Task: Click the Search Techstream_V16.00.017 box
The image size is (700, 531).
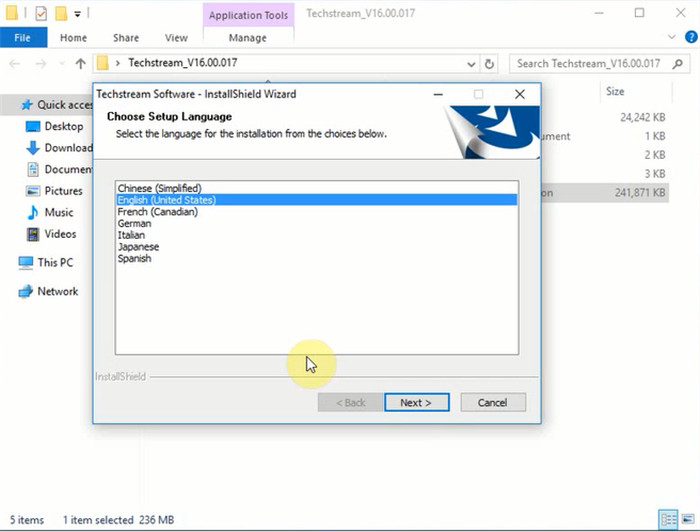Action: [600, 64]
